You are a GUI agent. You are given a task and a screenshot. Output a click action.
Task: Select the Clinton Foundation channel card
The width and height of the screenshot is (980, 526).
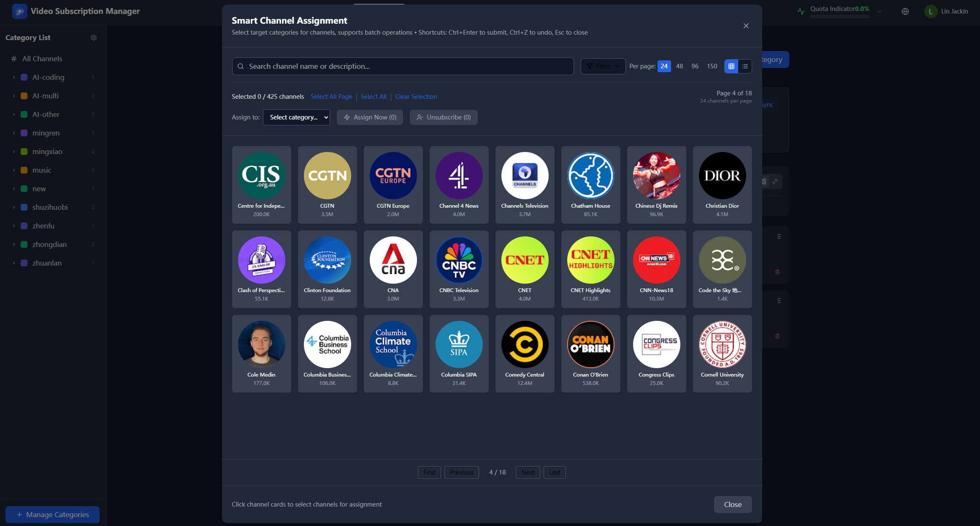[328, 269]
